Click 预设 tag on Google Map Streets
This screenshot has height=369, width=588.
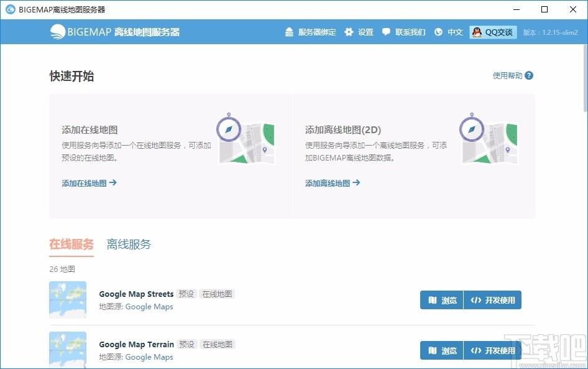(x=186, y=294)
